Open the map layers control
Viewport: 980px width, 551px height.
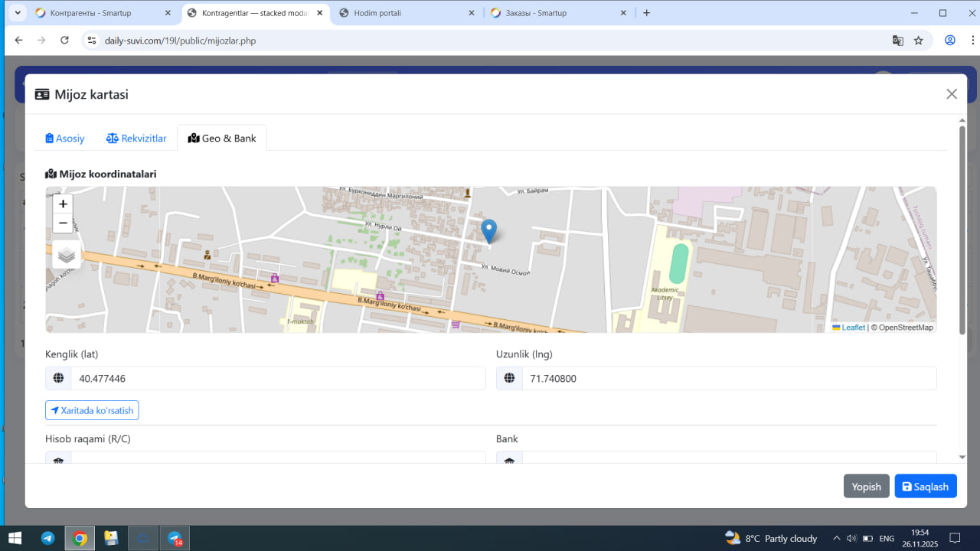tap(67, 255)
